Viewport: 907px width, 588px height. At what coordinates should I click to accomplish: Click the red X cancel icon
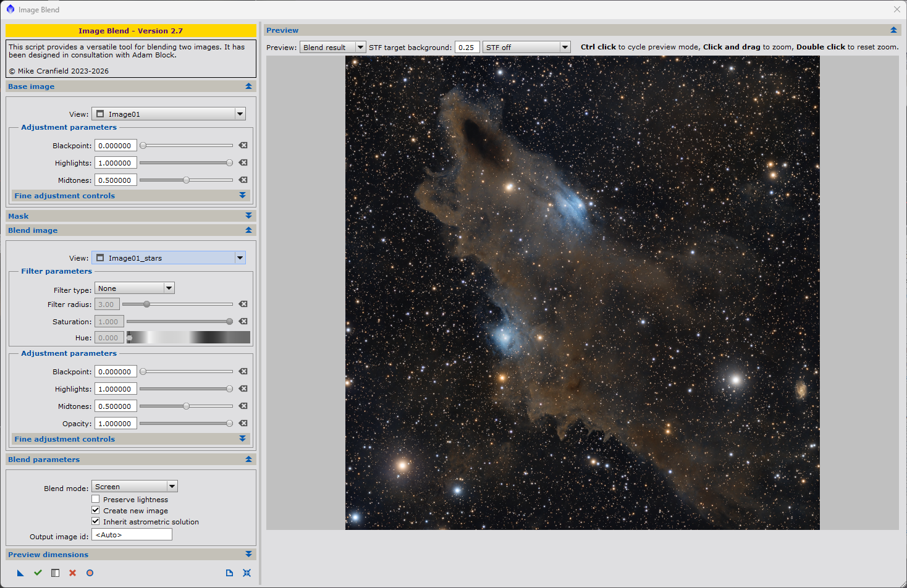tap(72, 573)
